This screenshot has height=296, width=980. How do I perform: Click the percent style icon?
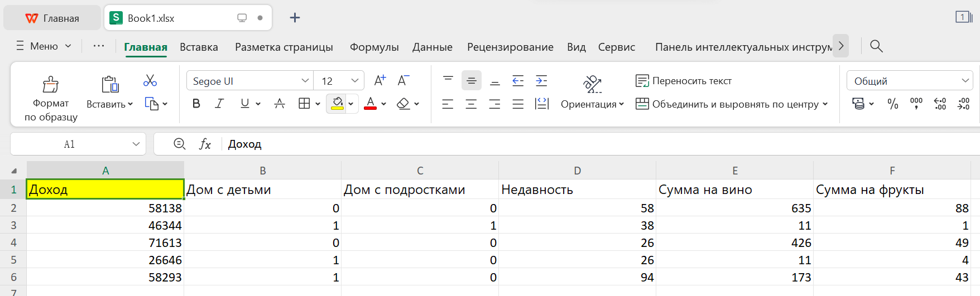(893, 104)
